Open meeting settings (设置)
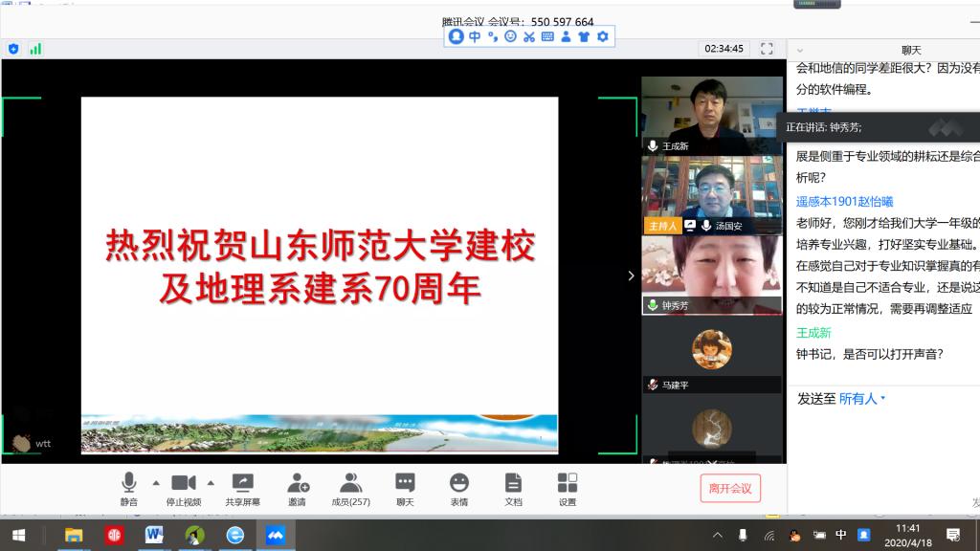The height and width of the screenshot is (551, 980). [568, 488]
